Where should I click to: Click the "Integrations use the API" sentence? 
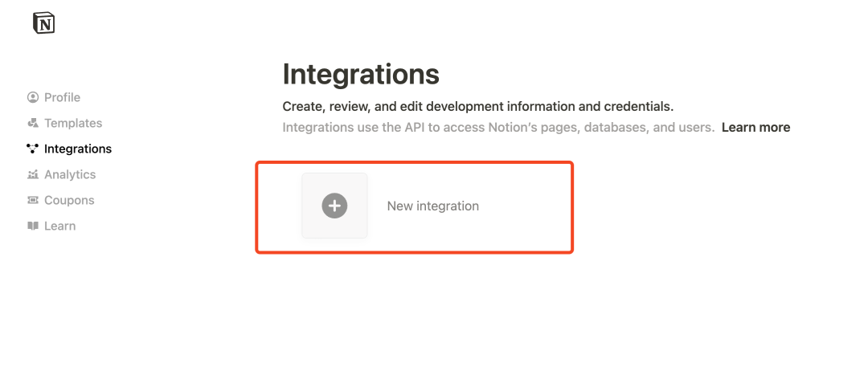pyautogui.click(x=498, y=128)
